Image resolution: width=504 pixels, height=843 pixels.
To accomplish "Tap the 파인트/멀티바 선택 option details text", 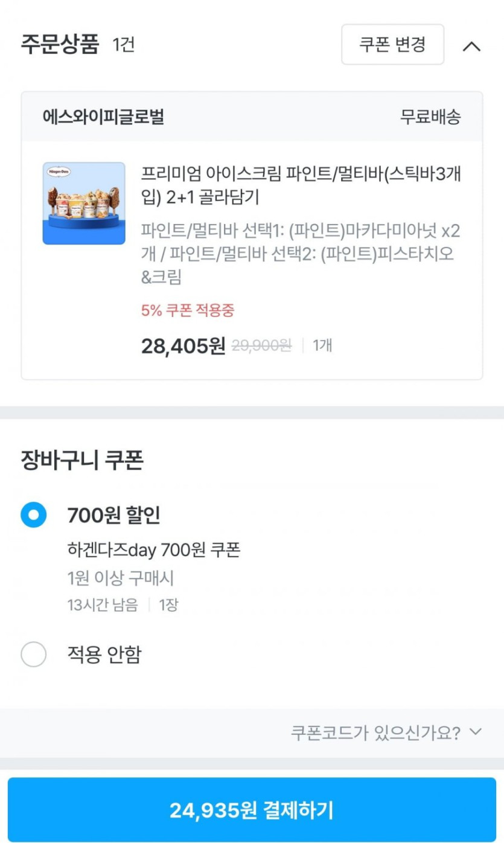I will (x=300, y=254).
